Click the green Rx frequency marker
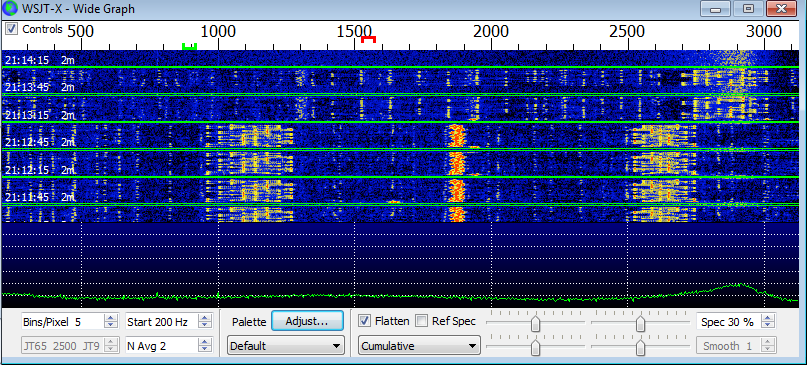809x366 pixels. click(x=189, y=46)
